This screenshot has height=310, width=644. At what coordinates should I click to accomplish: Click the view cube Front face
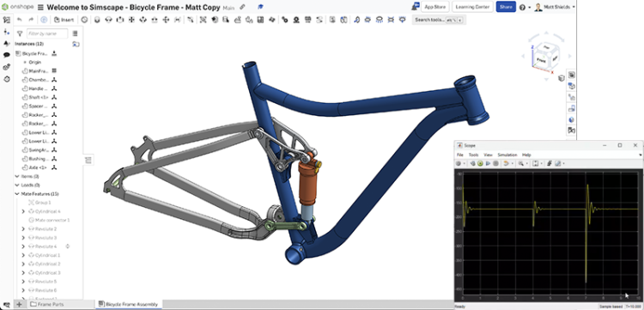click(541, 60)
